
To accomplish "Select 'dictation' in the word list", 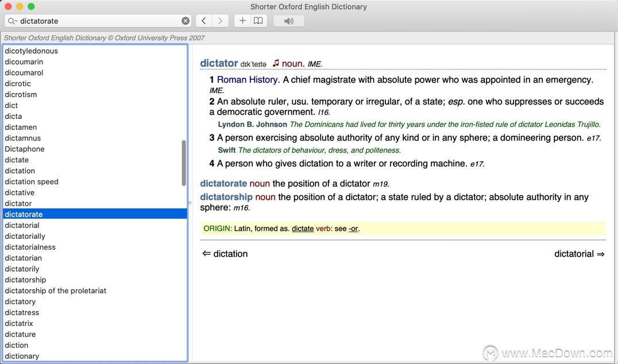I will pos(95,171).
